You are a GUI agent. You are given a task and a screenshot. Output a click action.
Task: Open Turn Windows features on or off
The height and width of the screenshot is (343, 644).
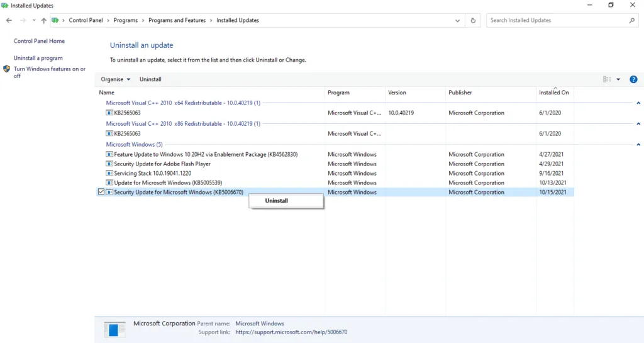click(x=50, y=72)
